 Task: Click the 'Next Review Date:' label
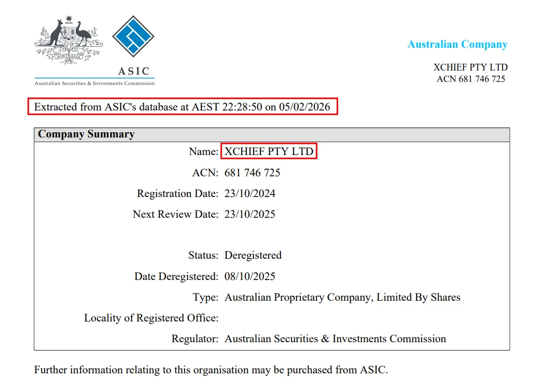[x=176, y=214]
